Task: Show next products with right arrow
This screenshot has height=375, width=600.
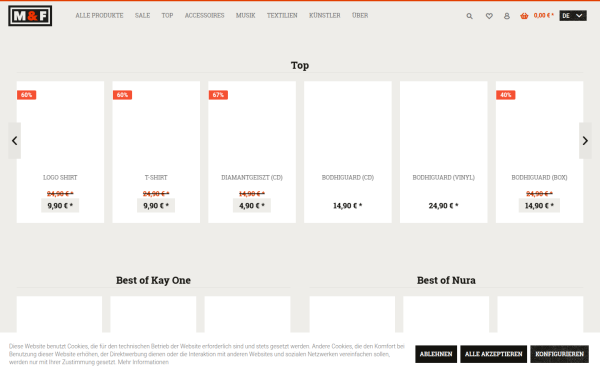Action: 585,141
